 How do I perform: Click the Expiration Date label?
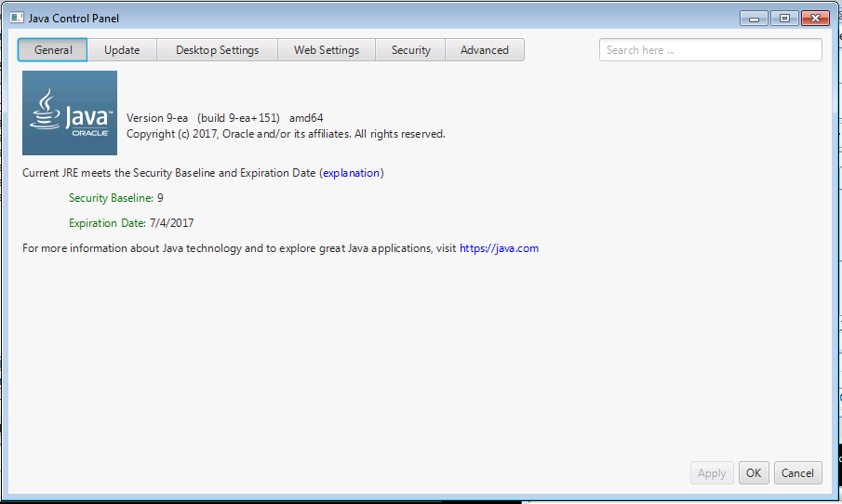coord(131,223)
